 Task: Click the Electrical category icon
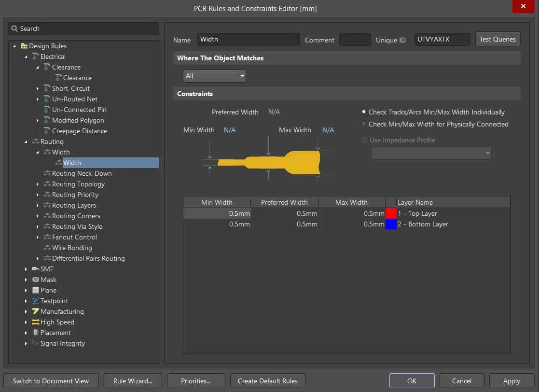point(35,56)
